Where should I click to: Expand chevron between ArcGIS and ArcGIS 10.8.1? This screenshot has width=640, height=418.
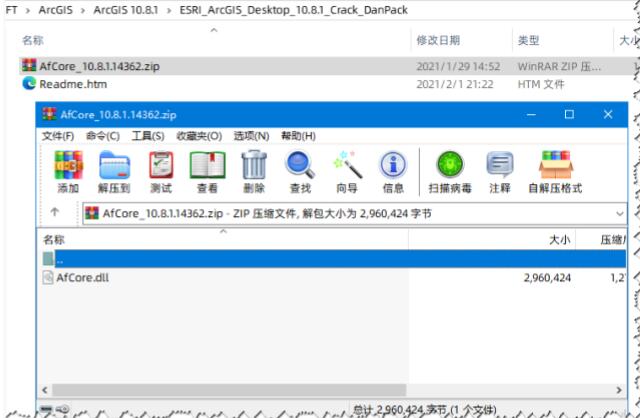[83, 10]
